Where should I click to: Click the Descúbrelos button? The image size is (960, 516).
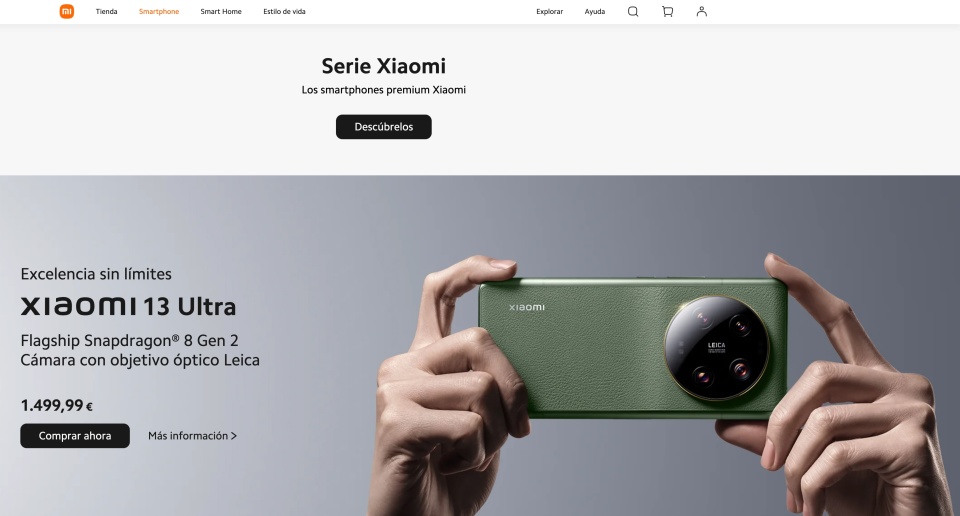tap(384, 127)
